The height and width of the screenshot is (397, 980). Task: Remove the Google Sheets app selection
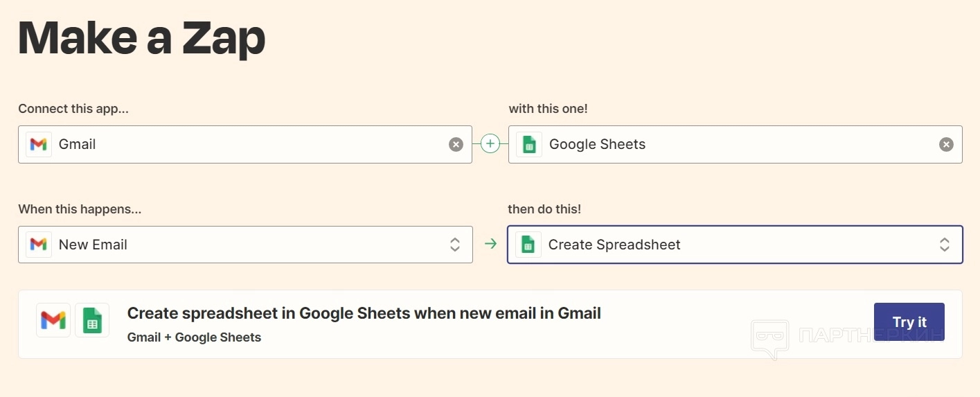pyautogui.click(x=946, y=144)
